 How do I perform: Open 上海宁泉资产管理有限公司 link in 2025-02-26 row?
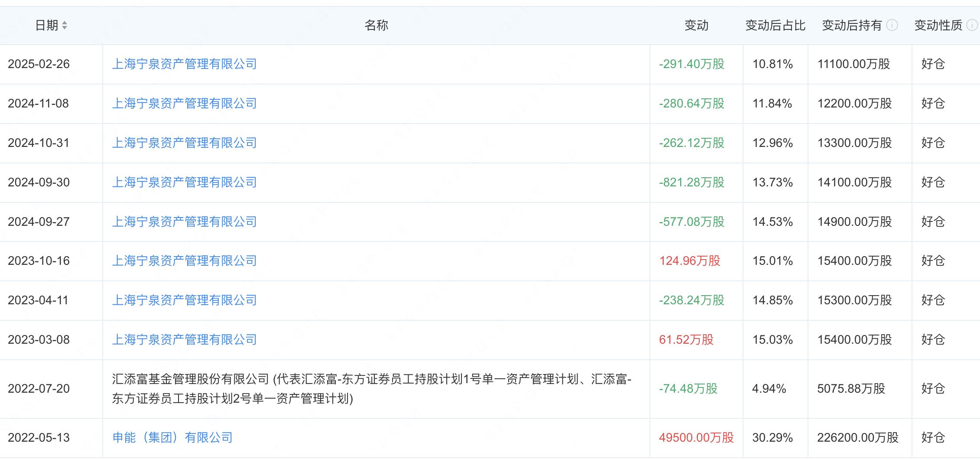[x=185, y=64]
